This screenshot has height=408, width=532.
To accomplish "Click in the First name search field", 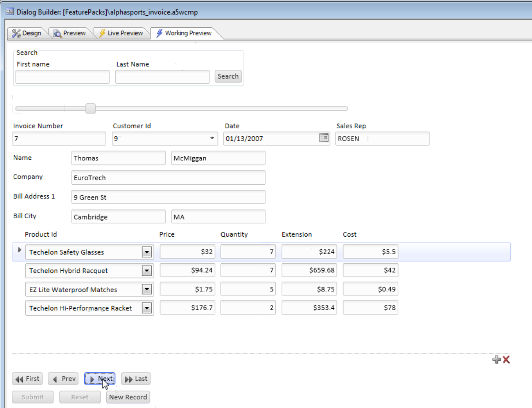I will coord(63,77).
